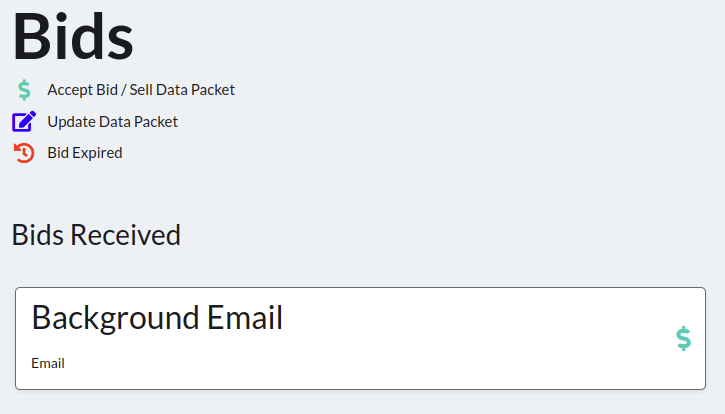Click the "Bids Received" section heading
This screenshot has height=414, width=725.
[96, 235]
